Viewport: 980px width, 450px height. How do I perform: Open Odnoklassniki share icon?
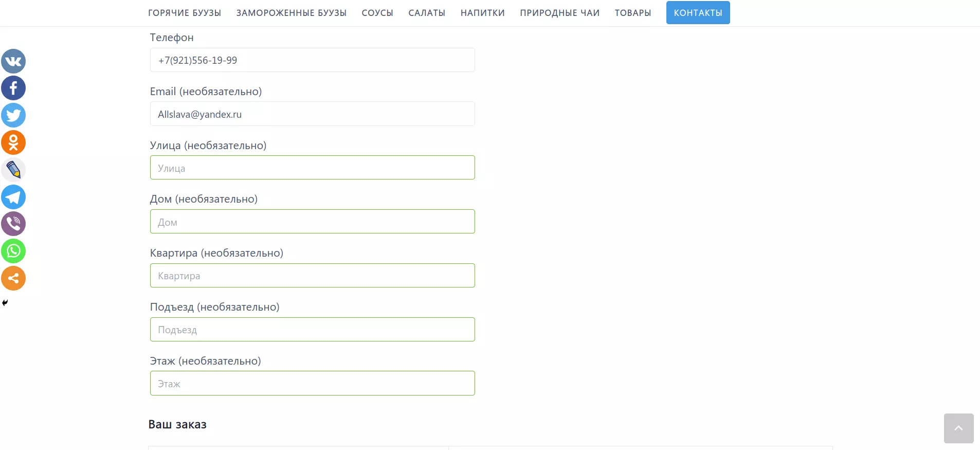tap(13, 142)
